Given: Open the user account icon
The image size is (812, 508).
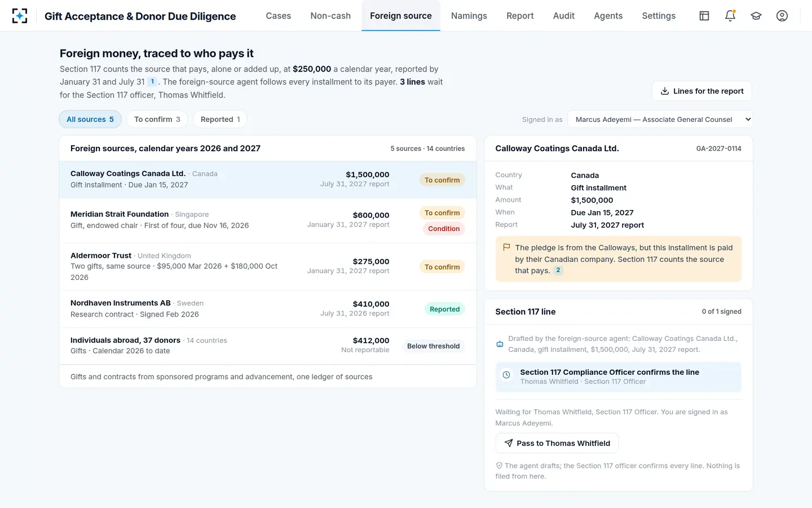Looking at the screenshot, I should tap(782, 16).
